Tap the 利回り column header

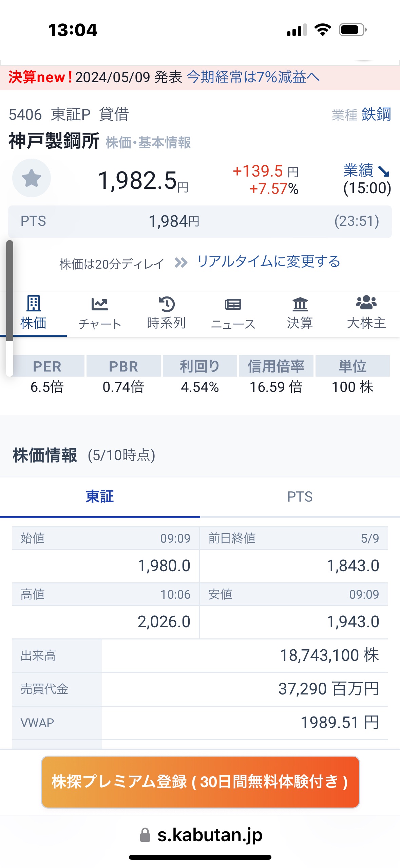[199, 366]
